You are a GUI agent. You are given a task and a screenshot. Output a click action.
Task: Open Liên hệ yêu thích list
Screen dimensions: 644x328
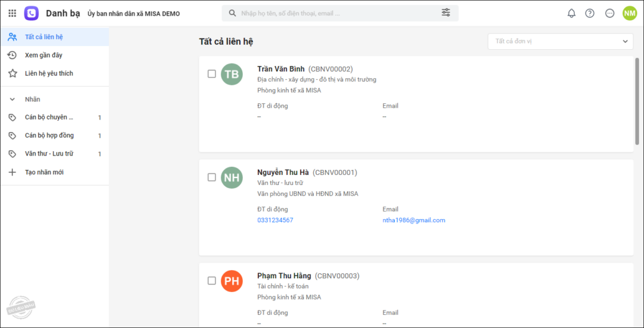(x=48, y=74)
